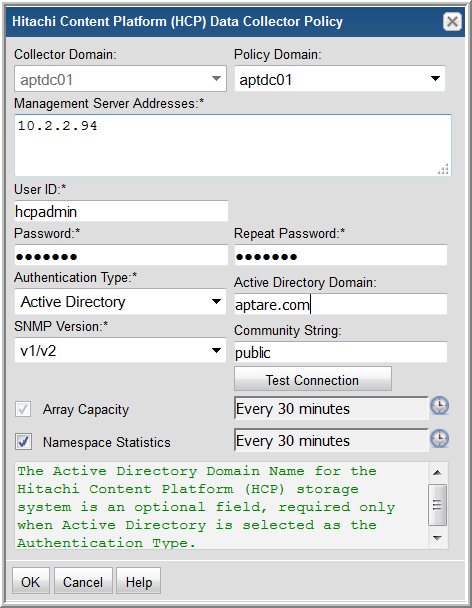The width and height of the screenshot is (472, 608).
Task: Focus the User ID field
Action: [121, 211]
